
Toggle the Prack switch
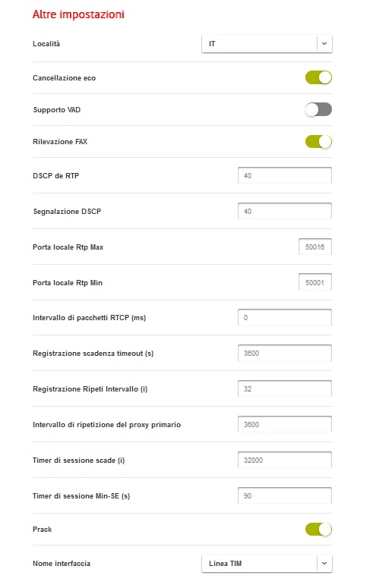coord(318,529)
